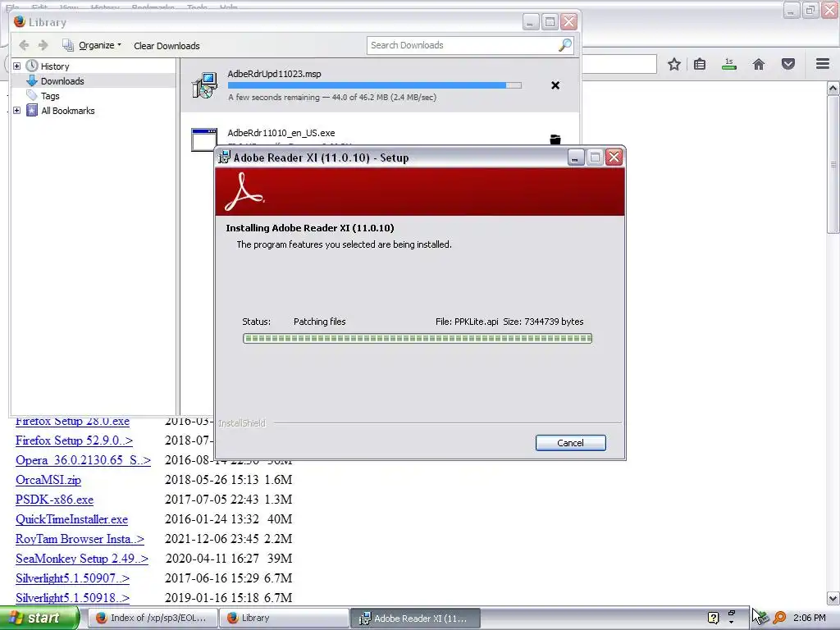Maximize the Library window
This screenshot has width=840, height=630.
[550, 22]
